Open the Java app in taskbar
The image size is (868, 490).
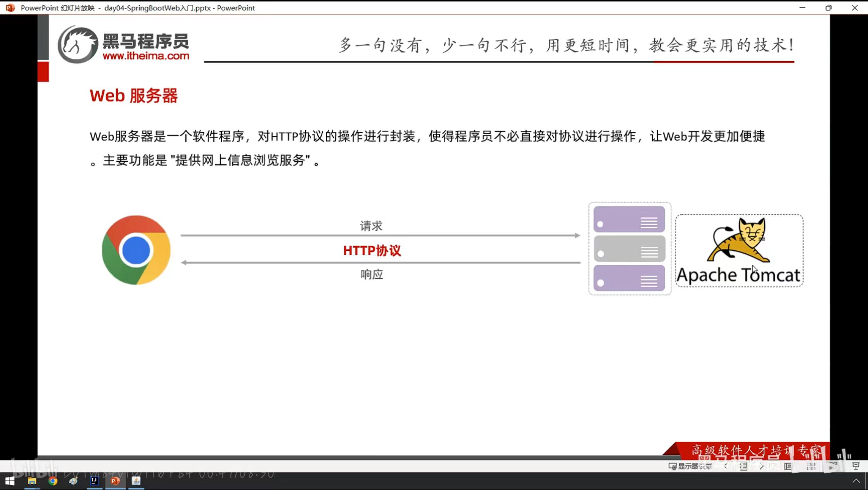136,481
